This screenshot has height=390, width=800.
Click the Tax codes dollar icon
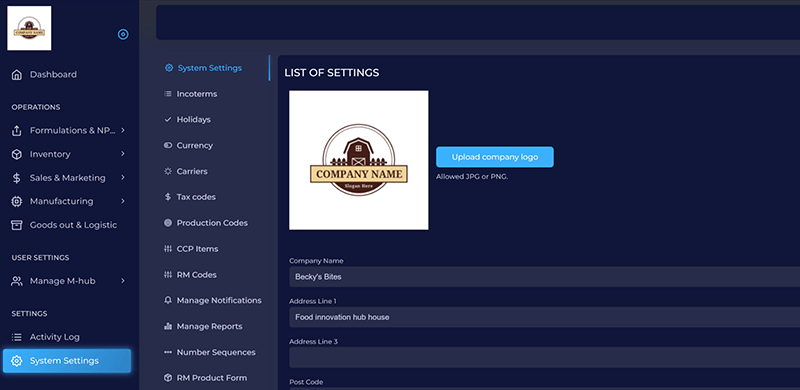point(168,197)
